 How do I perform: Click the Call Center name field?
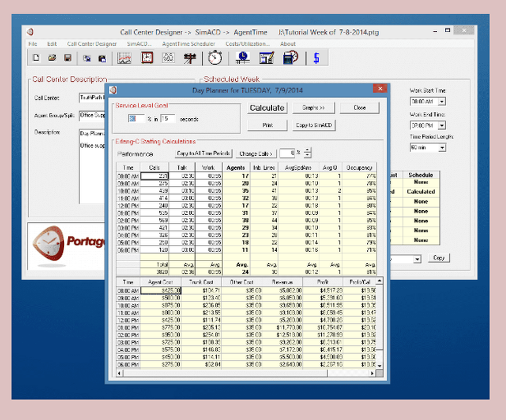92,98
